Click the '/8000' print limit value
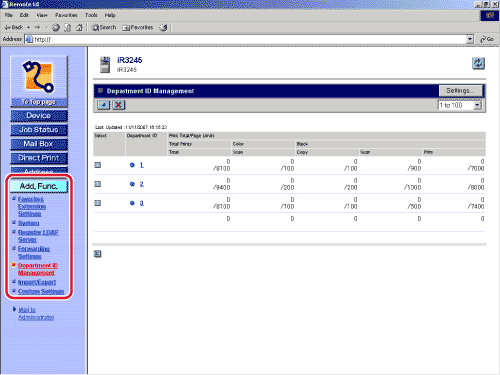This screenshot has width=500, height=375. 476,188
